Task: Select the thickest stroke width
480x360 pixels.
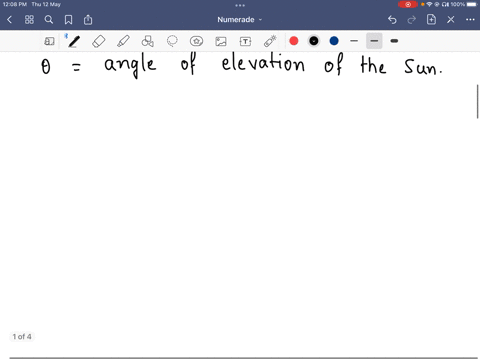Action: (x=394, y=41)
